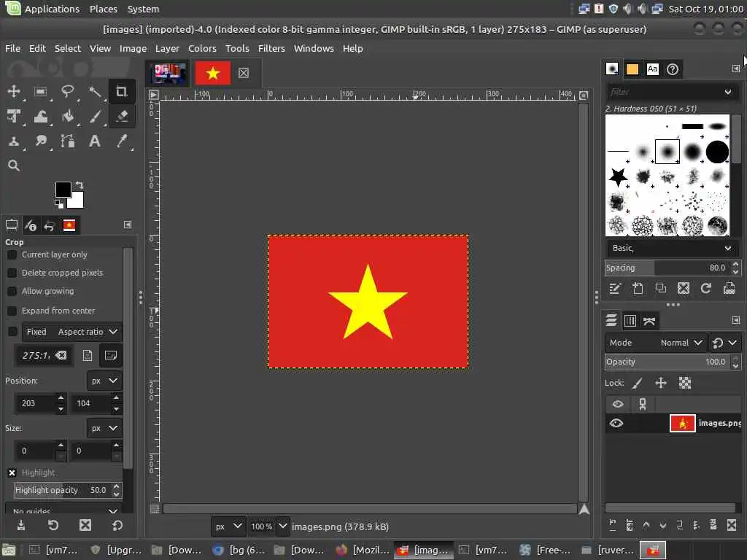747x560 pixels.
Task: Toggle Current layer only checkbox
Action: tap(12, 255)
